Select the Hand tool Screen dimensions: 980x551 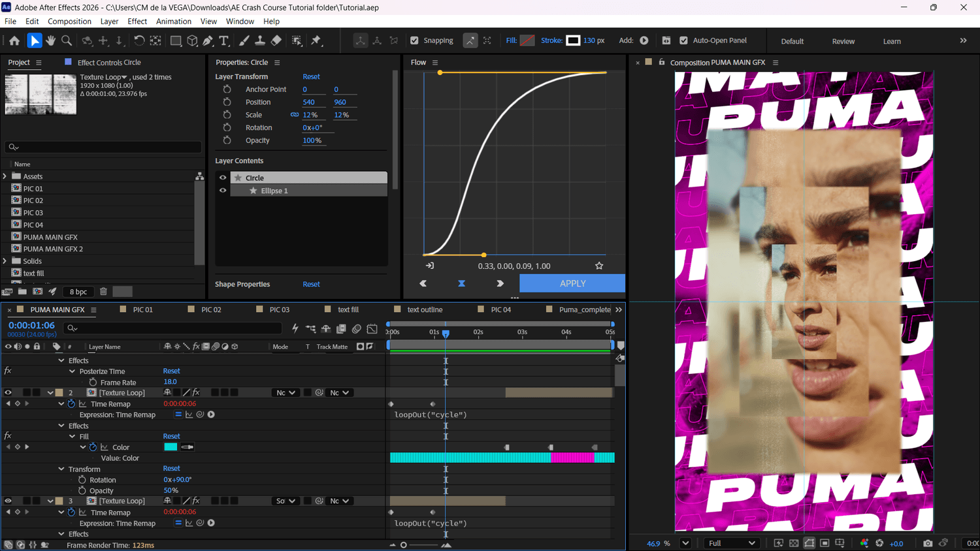50,40
